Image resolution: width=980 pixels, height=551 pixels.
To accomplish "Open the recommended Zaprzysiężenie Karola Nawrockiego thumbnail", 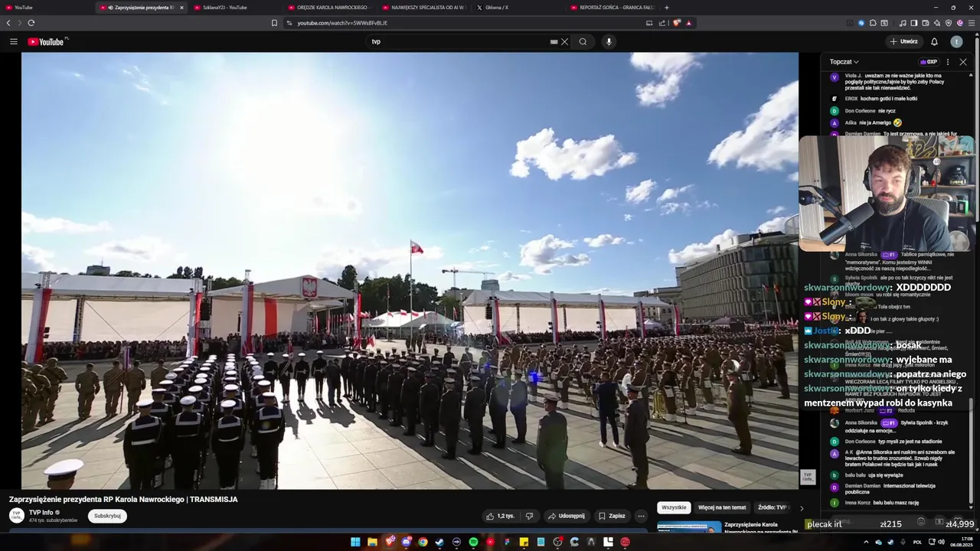I will [x=689, y=527].
